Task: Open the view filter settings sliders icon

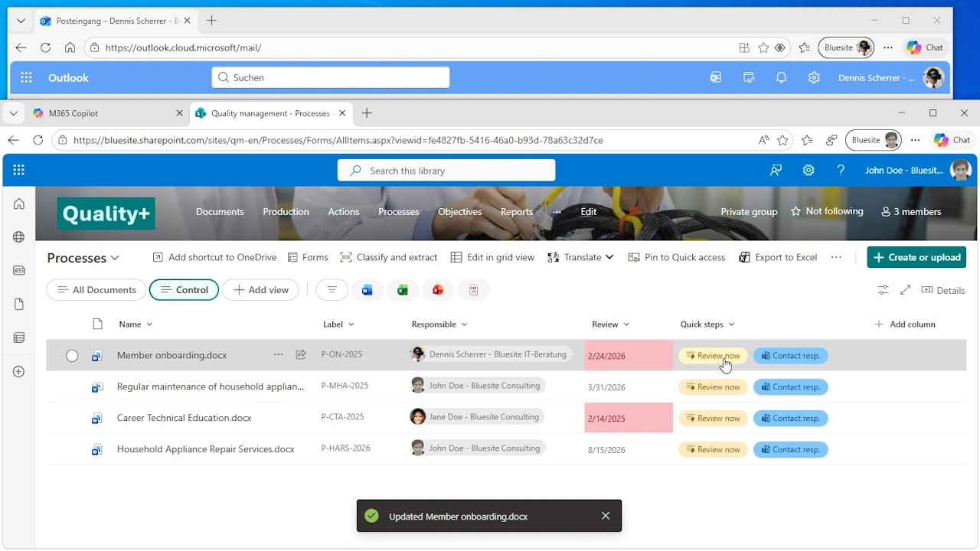Action: click(884, 290)
